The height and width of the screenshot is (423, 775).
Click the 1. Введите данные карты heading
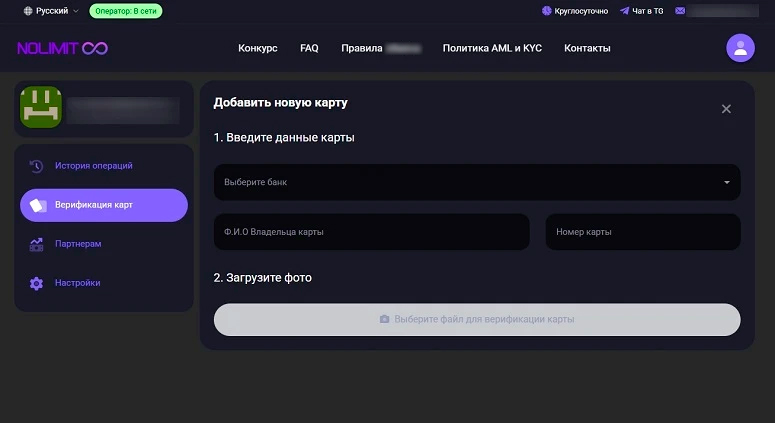284,138
